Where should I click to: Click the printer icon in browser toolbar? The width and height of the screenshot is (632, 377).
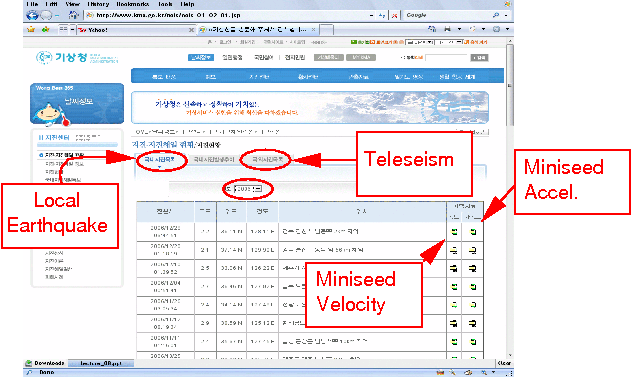point(447,29)
